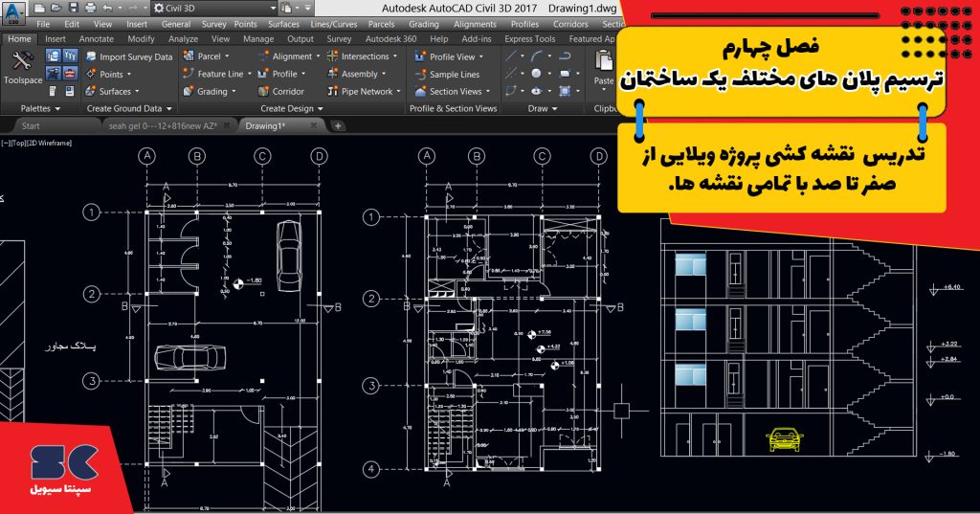
Task: Click the Grading tool icon
Action: tap(189, 91)
